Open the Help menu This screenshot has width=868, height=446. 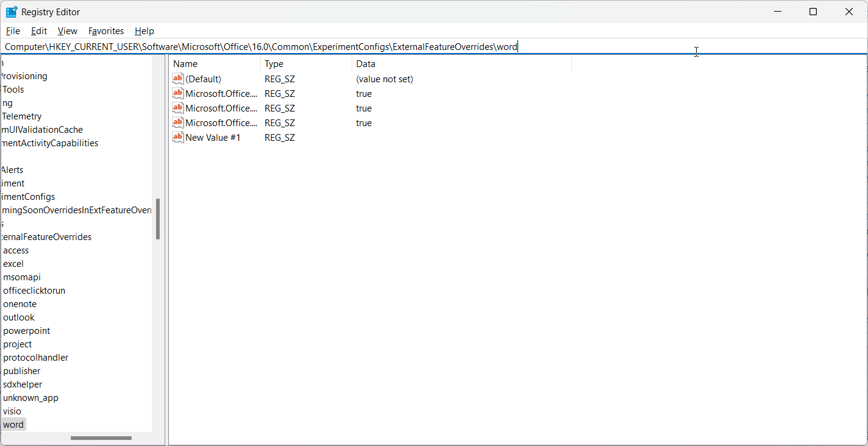pyautogui.click(x=144, y=30)
